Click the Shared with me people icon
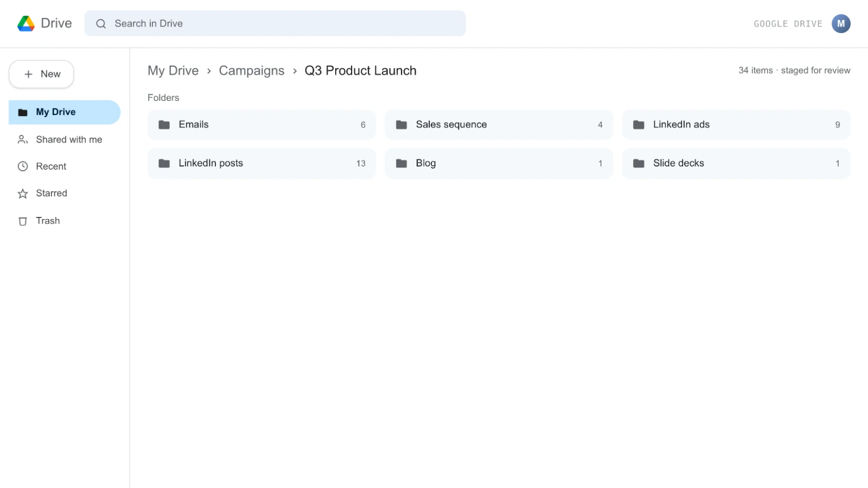Viewport: 868px width, 488px height. (x=23, y=140)
